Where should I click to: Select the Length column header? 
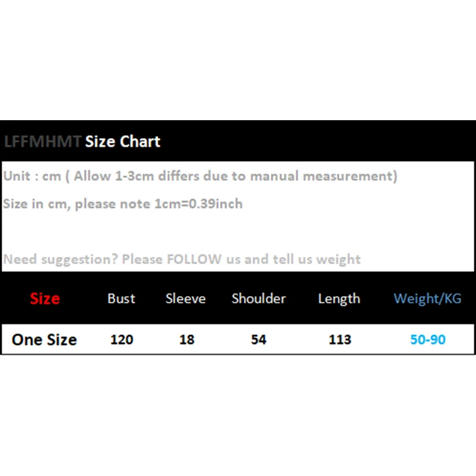[339, 299]
